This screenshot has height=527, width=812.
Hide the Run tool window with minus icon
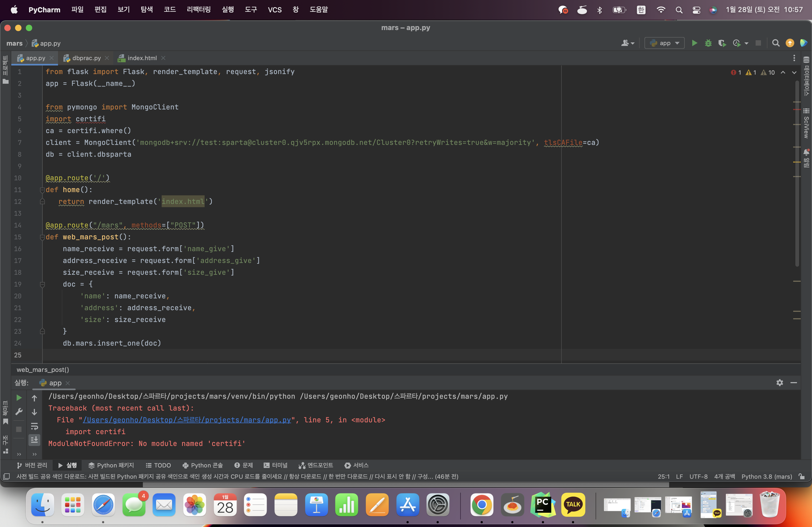(x=793, y=383)
